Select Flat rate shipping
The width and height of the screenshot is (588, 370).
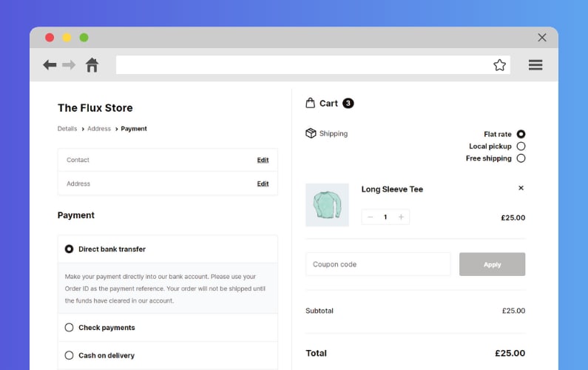click(521, 134)
